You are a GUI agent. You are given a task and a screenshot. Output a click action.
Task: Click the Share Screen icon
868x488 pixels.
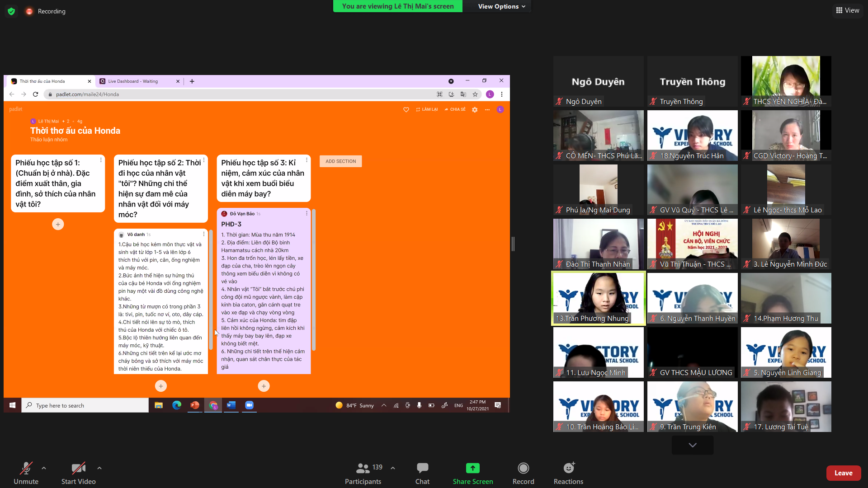(x=472, y=468)
